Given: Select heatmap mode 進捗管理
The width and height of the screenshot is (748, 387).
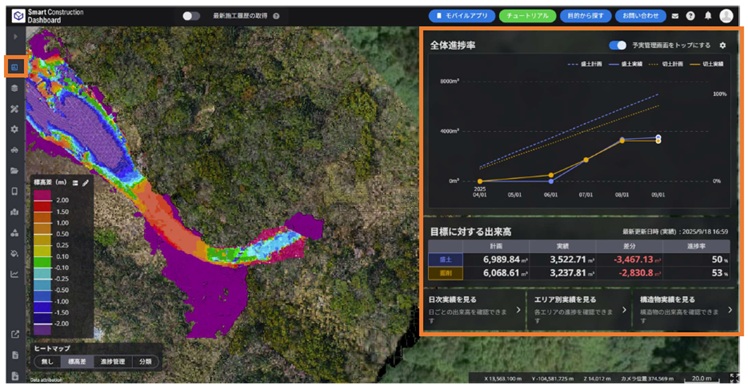Looking at the screenshot, I should 113,362.
